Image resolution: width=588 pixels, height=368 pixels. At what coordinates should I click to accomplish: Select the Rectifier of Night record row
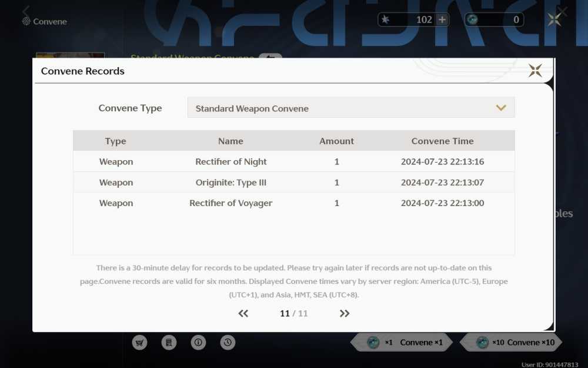293,161
